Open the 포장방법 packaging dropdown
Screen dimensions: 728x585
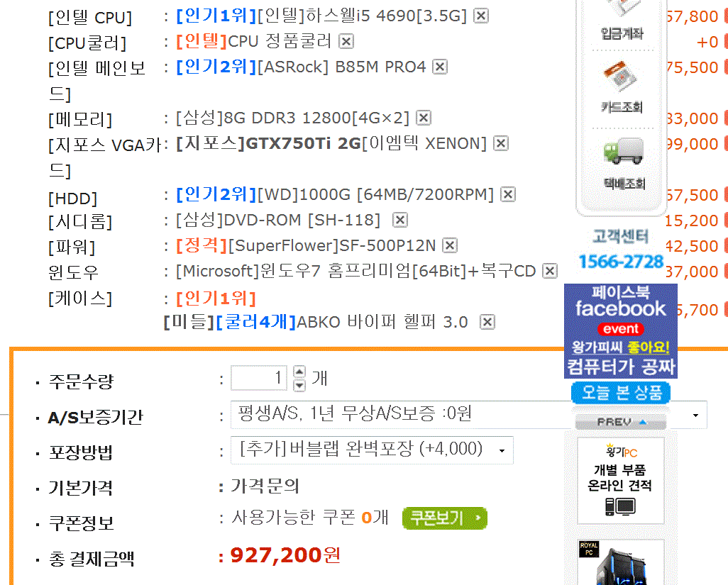pos(372,450)
